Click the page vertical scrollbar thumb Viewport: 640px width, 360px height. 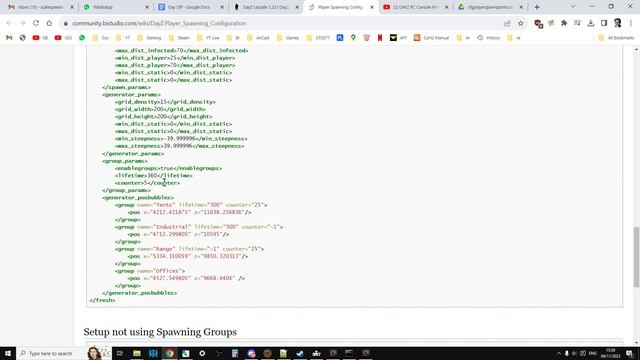(x=636, y=257)
